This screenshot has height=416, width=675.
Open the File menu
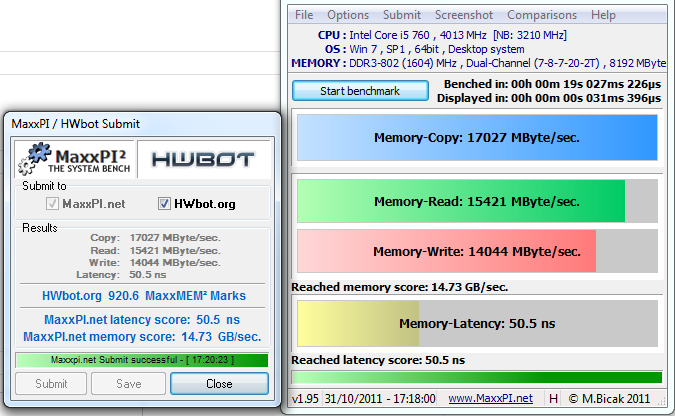tap(304, 15)
